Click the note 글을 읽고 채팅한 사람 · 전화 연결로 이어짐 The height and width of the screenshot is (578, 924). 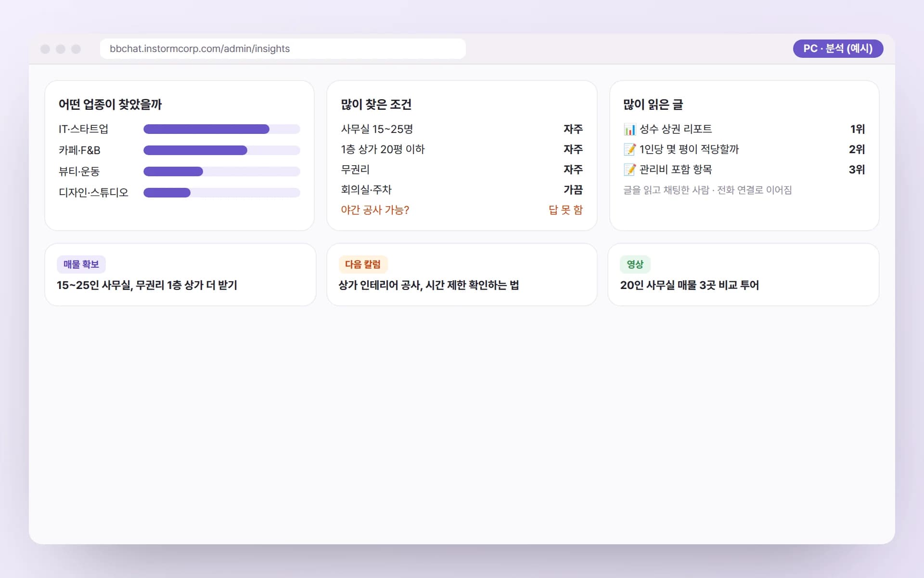coord(707,190)
